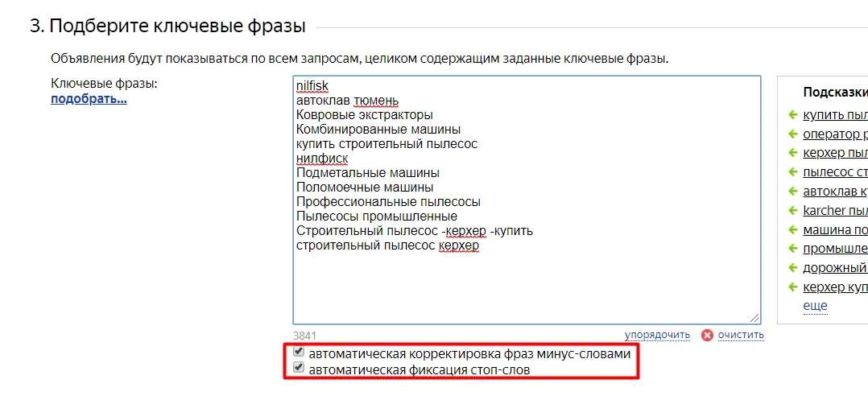Open the "автоклав" suggestion link
This screenshot has height=396, width=868.
coord(835,192)
